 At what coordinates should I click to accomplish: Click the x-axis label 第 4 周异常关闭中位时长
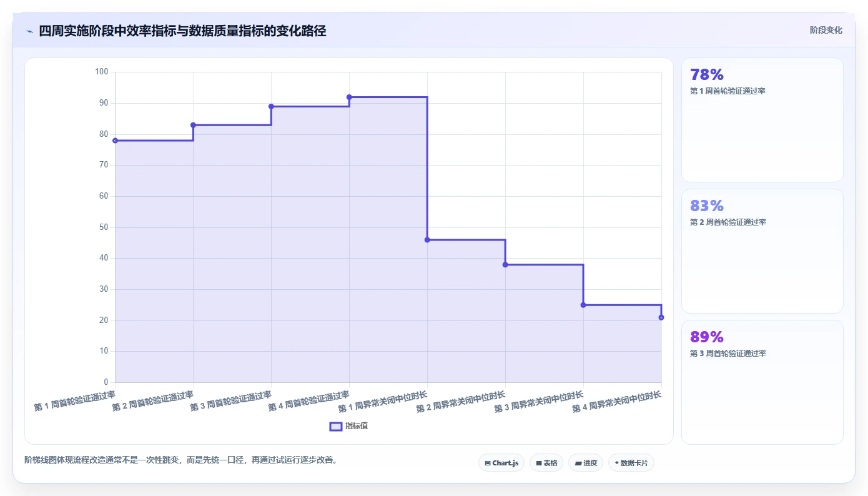click(617, 402)
